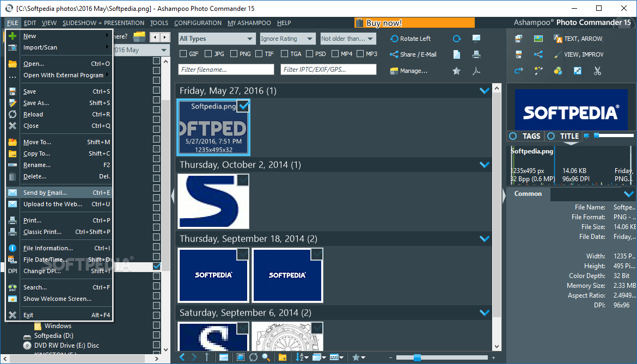Screen dimensions: 637x364
Task: Click the share icon in the right panel
Action: [538, 54]
